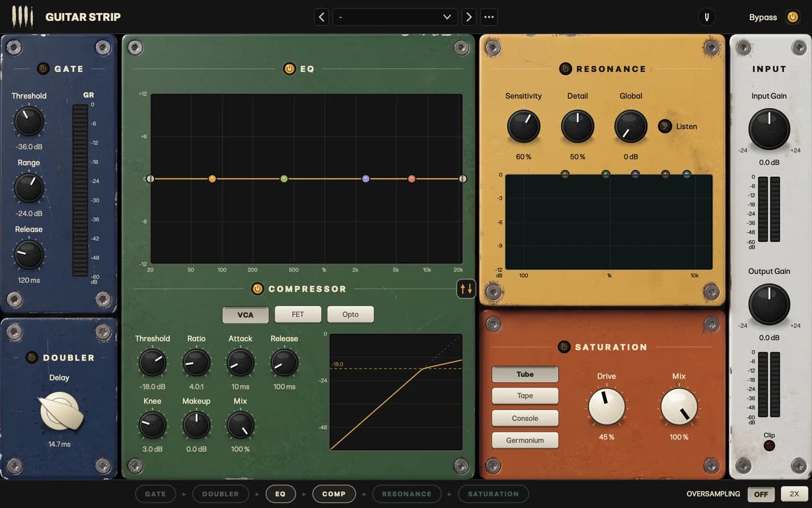
Task: Go to the previous preset
Action: (322, 17)
